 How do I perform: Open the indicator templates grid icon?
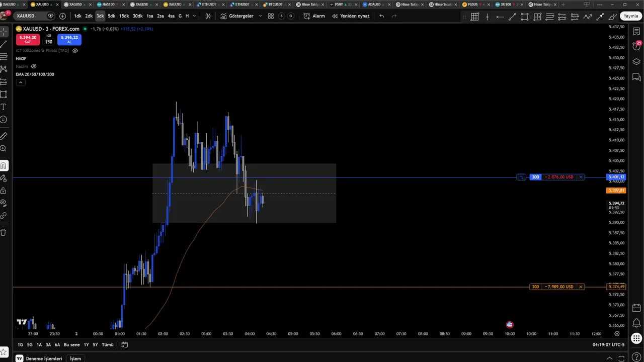click(x=271, y=16)
